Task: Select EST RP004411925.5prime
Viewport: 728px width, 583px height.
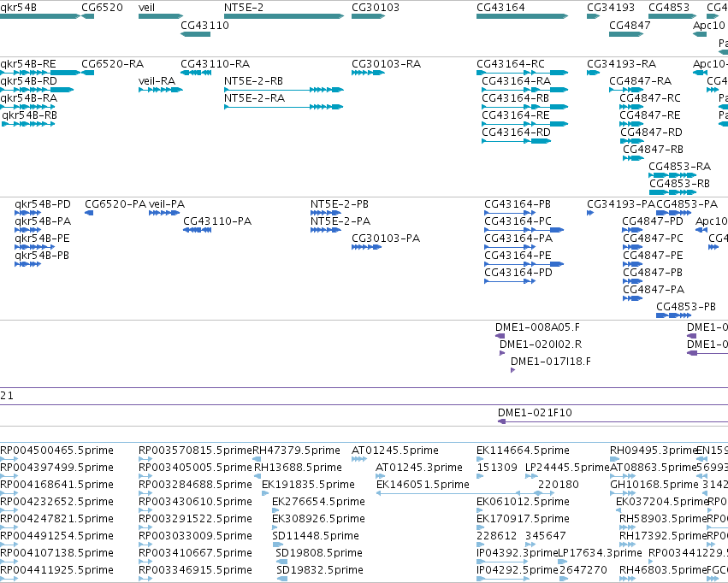Action: [x=9, y=579]
